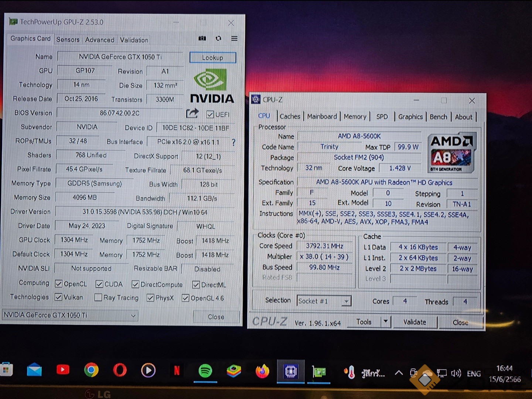The height and width of the screenshot is (399, 532).
Task: Click the Lookup button
Action: coord(213,58)
